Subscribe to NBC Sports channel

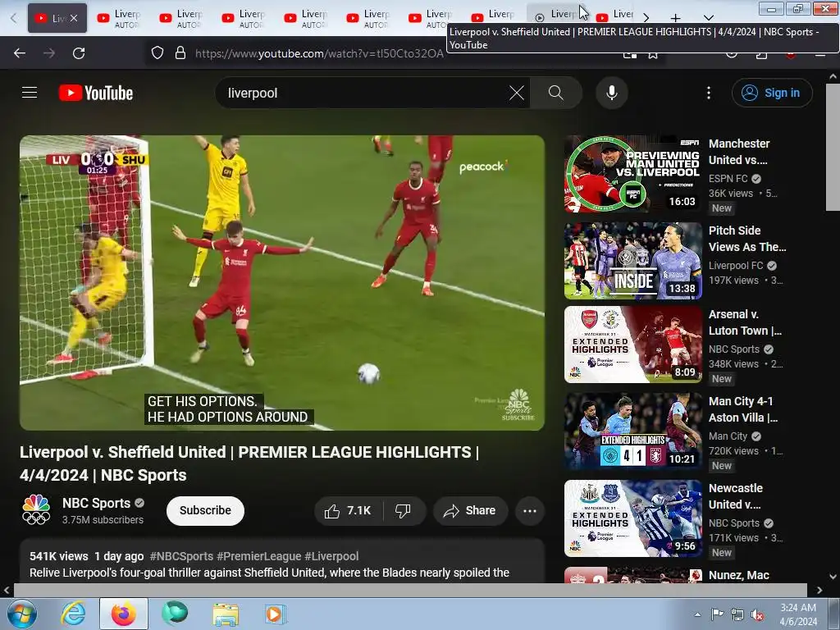click(205, 510)
